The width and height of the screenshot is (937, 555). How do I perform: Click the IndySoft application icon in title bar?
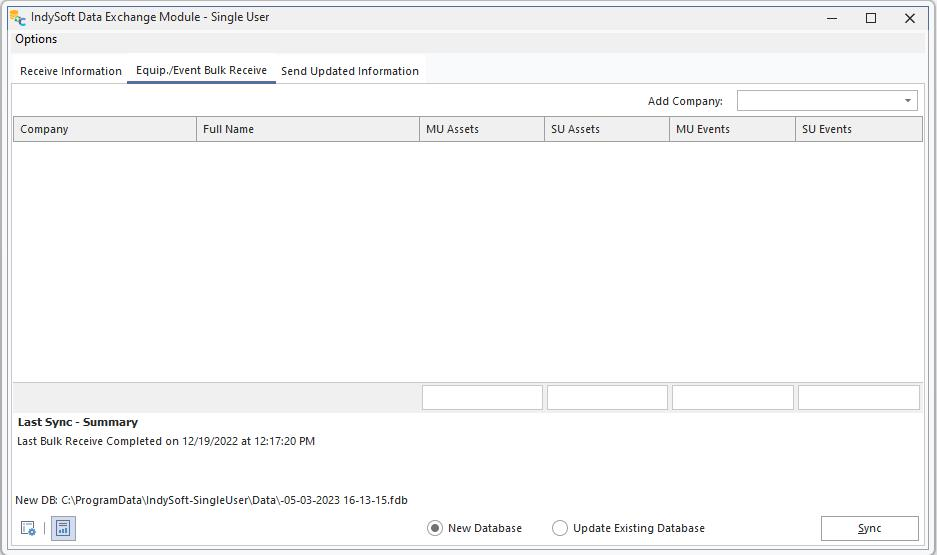18,18
